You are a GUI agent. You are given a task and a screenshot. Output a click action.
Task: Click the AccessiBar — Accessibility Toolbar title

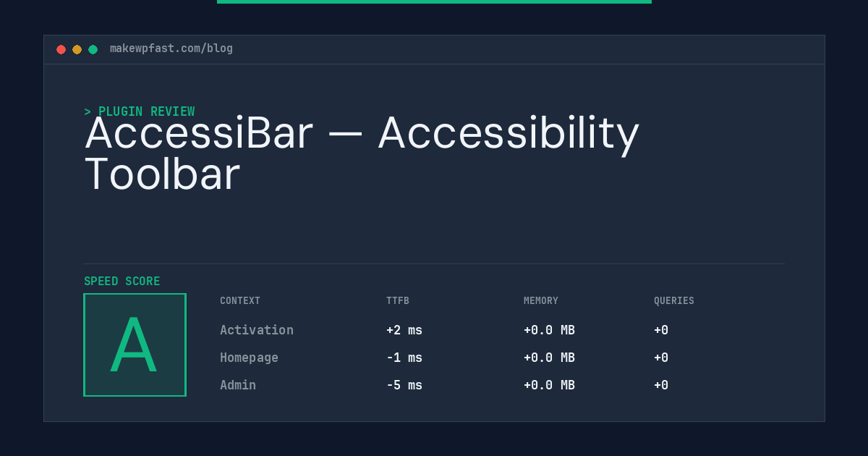click(362, 153)
